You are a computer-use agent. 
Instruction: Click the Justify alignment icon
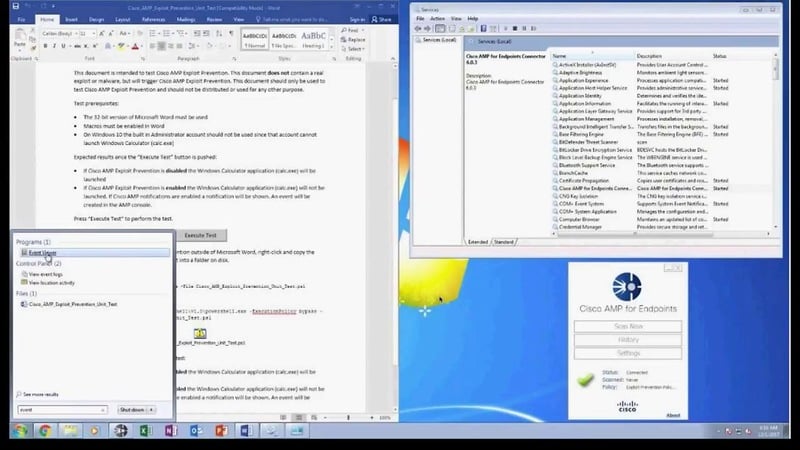click(x=179, y=46)
